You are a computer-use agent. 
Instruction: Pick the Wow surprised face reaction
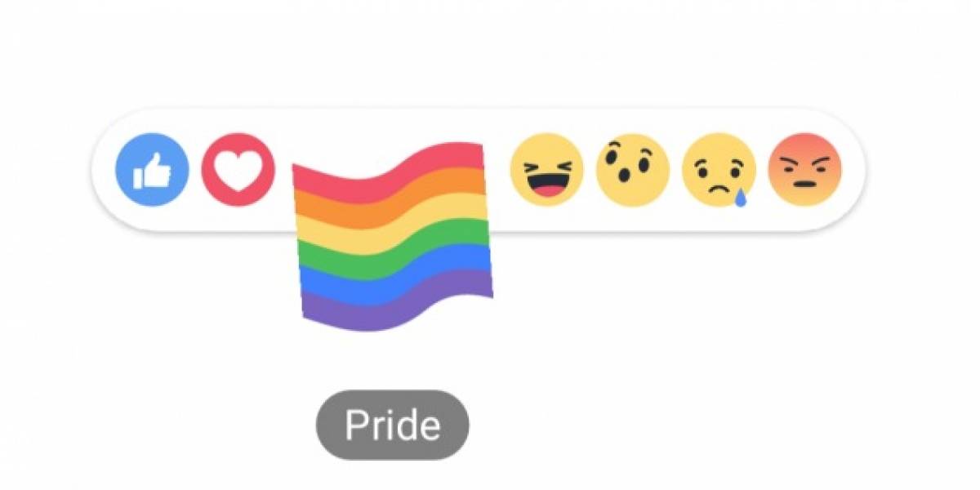pyautogui.click(x=633, y=171)
